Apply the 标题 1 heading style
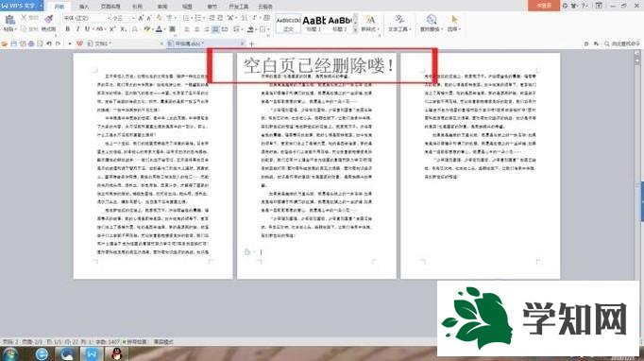Image resolution: width=644 pixels, height=361 pixels. click(314, 24)
